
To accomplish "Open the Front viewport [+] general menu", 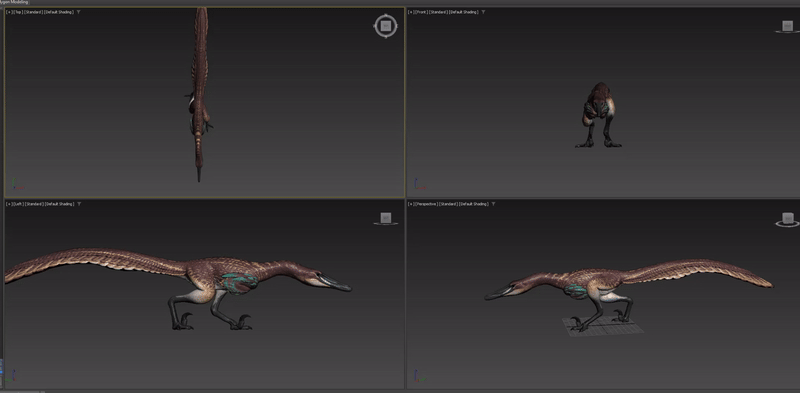I will coord(411,12).
